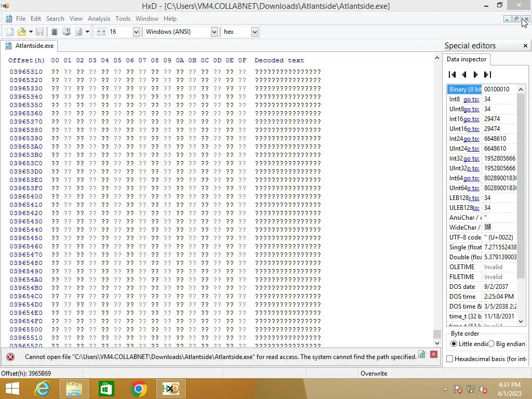Open the Tools menu
This screenshot has height=399, width=532.
pyautogui.click(x=123, y=19)
